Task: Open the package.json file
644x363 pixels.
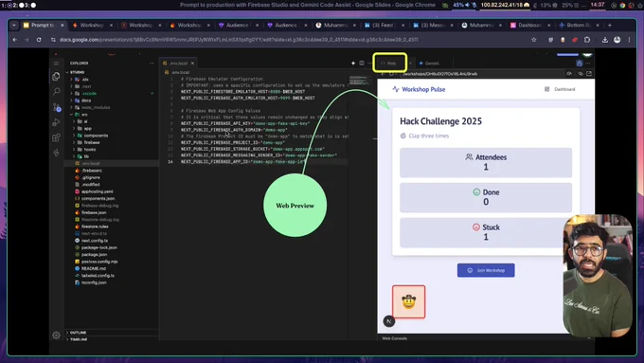Action: 94,254
